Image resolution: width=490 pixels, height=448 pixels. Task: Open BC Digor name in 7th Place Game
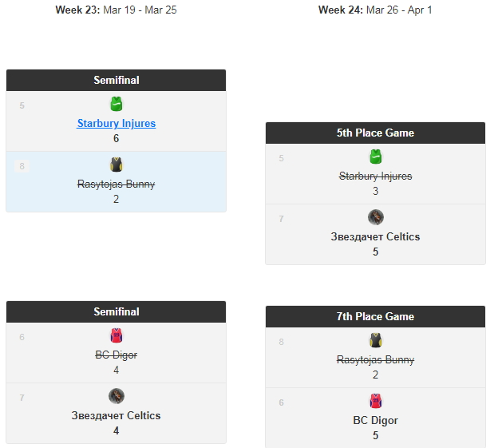[375, 420]
